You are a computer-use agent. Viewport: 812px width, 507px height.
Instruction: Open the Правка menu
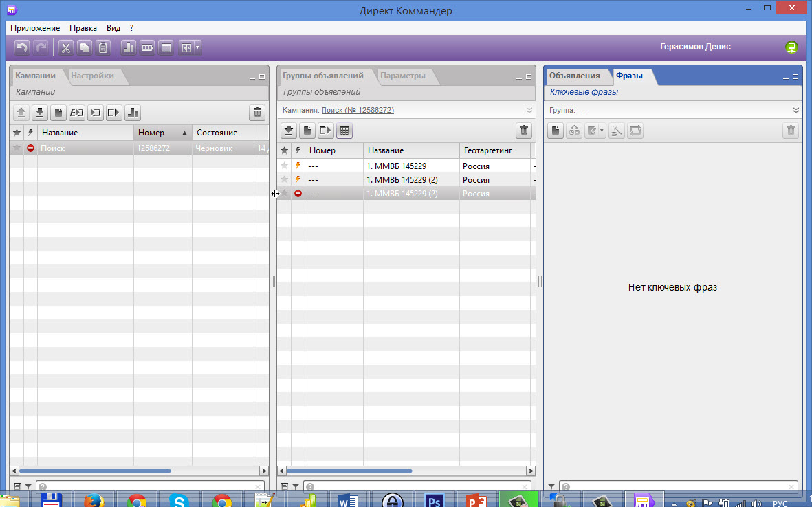tap(83, 28)
